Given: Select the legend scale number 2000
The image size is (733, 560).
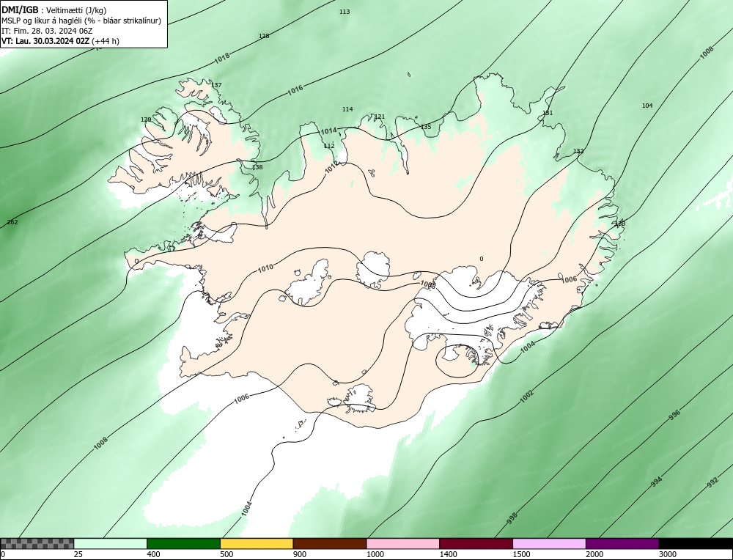Looking at the screenshot, I should coord(594,555).
